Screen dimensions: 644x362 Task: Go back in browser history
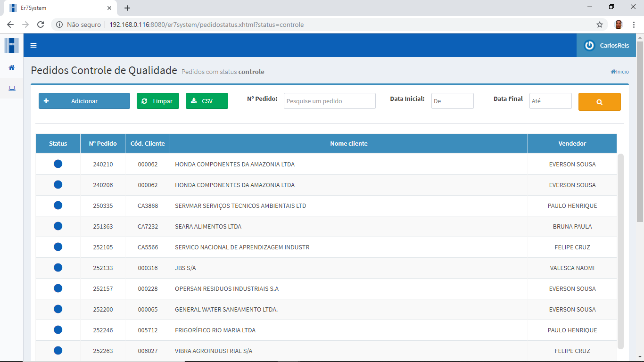pos(10,25)
